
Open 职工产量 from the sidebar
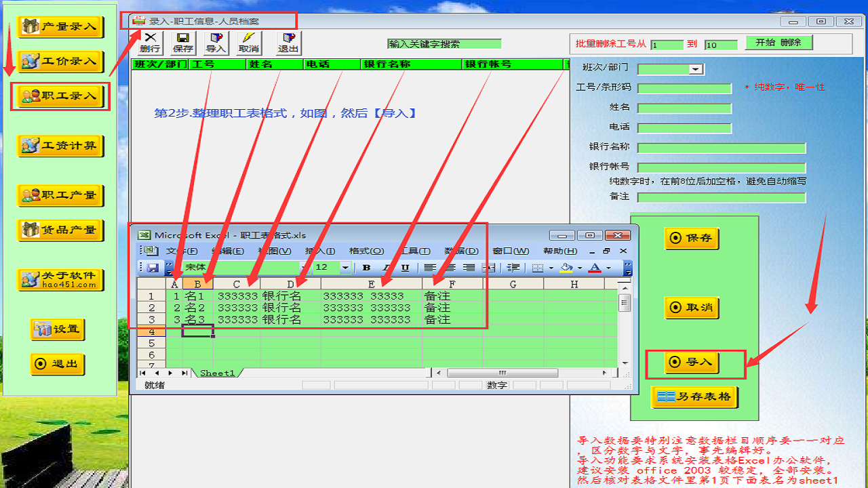(60, 195)
